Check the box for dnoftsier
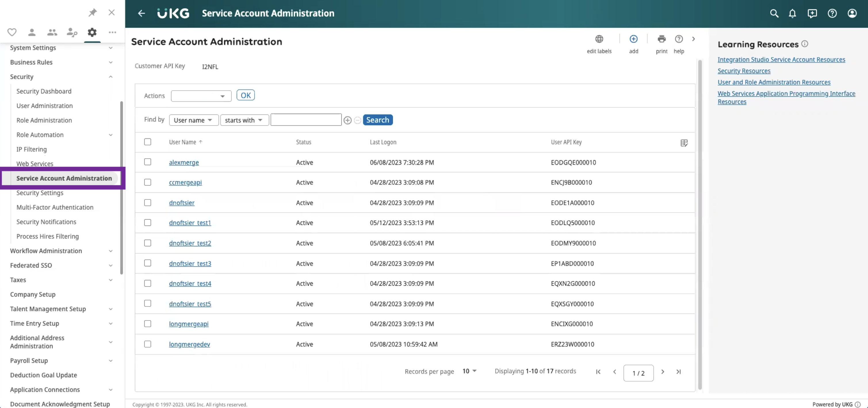Viewport: 868px width, 408px height. click(x=148, y=203)
